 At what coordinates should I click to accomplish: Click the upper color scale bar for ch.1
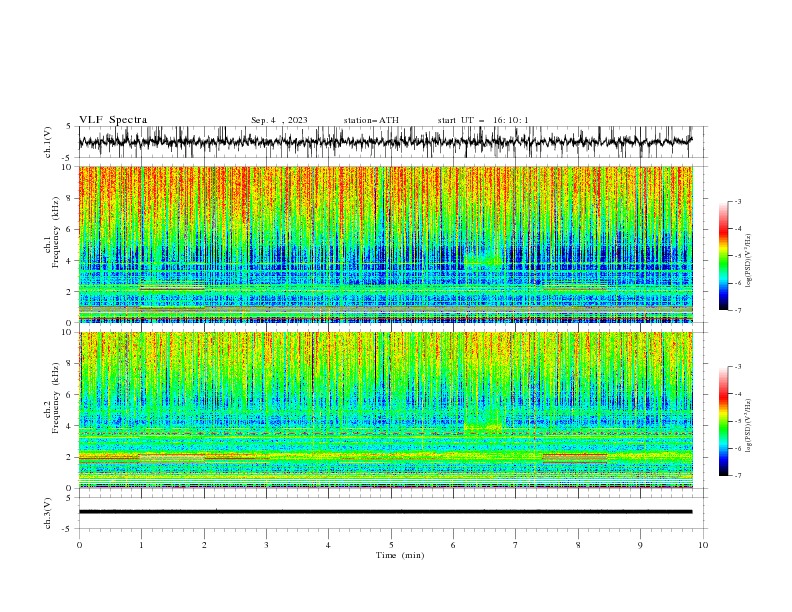(724, 256)
